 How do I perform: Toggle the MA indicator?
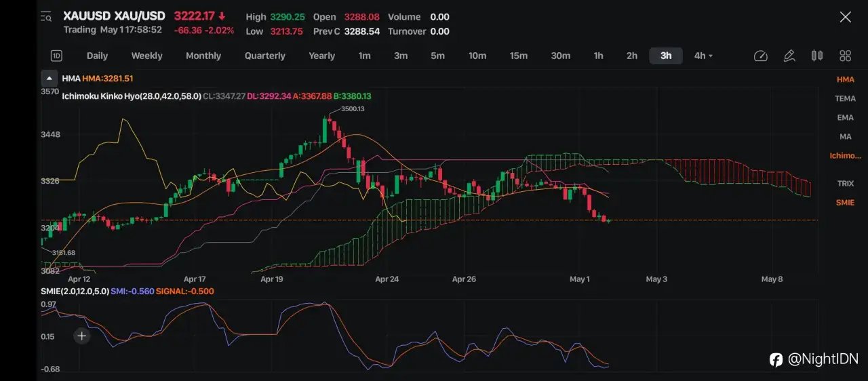pyautogui.click(x=845, y=136)
